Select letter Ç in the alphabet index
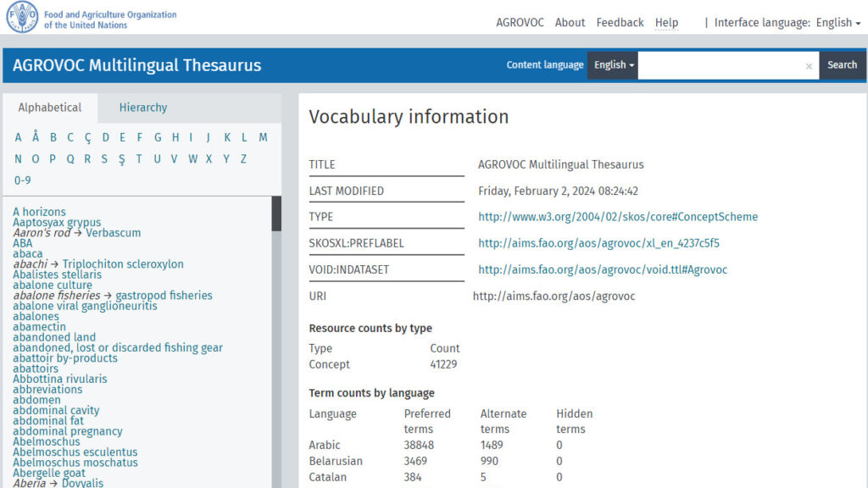Viewport: 868px width, 488px height. (x=87, y=138)
